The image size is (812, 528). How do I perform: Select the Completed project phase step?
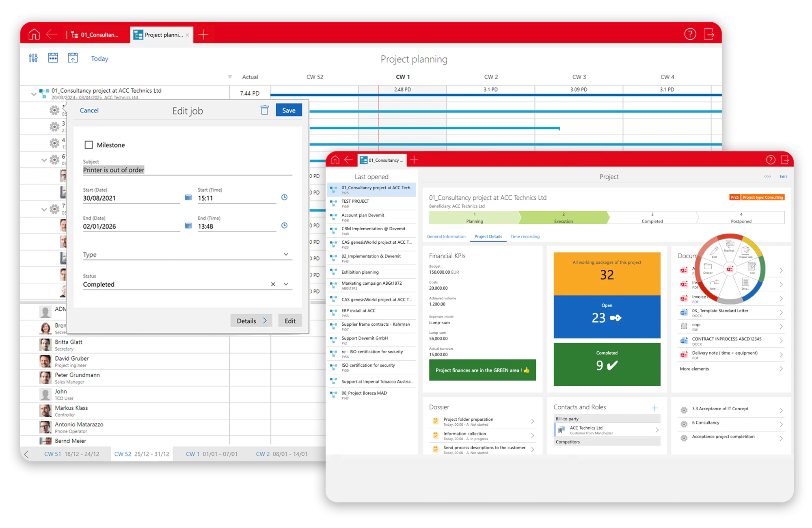tap(652, 218)
